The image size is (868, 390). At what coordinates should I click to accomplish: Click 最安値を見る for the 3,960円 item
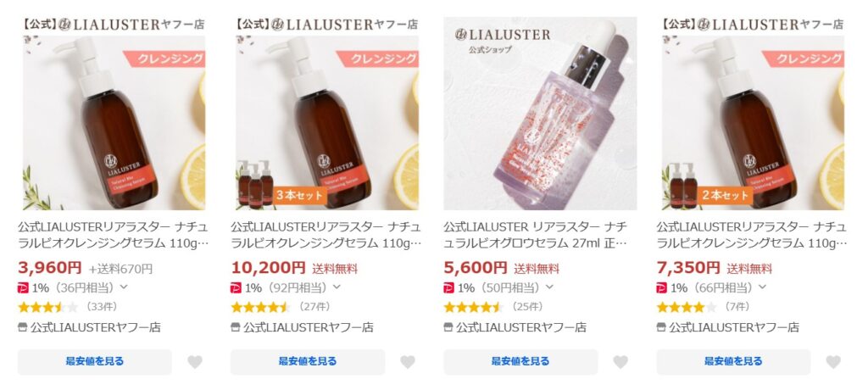point(95,362)
